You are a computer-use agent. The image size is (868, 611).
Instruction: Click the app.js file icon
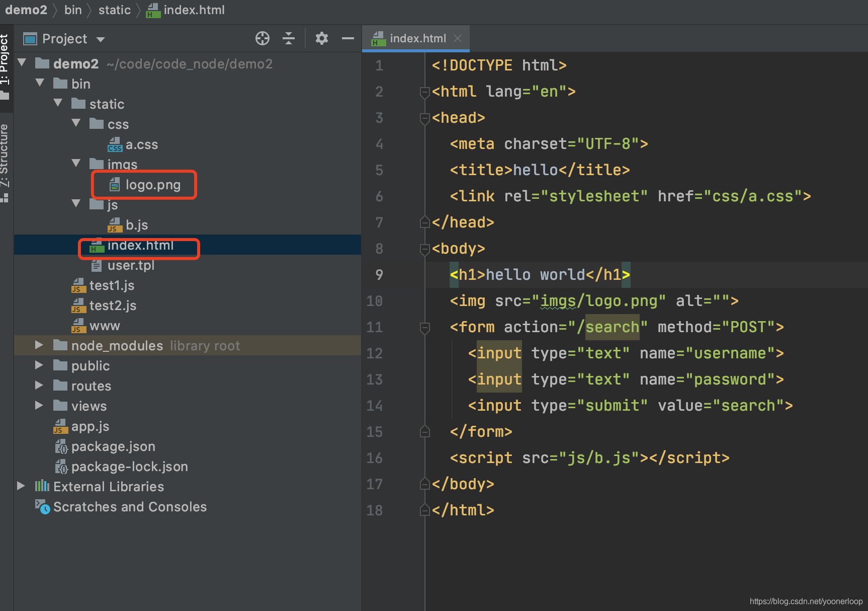[61, 426]
